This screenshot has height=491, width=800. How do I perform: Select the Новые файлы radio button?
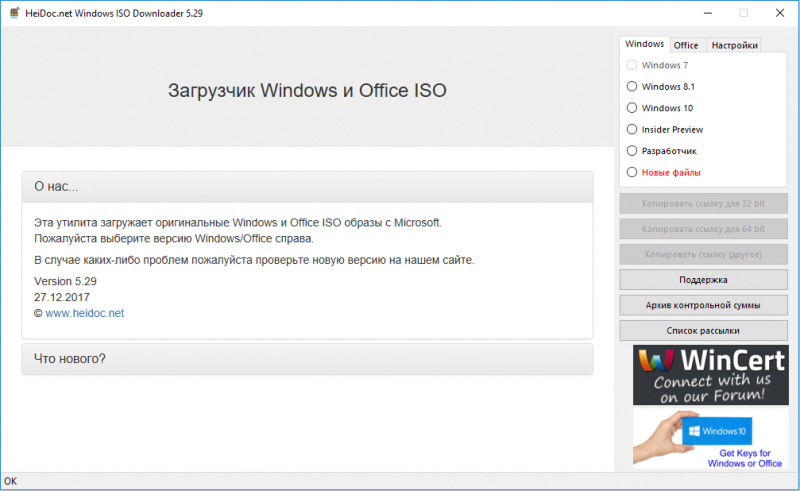[632, 173]
